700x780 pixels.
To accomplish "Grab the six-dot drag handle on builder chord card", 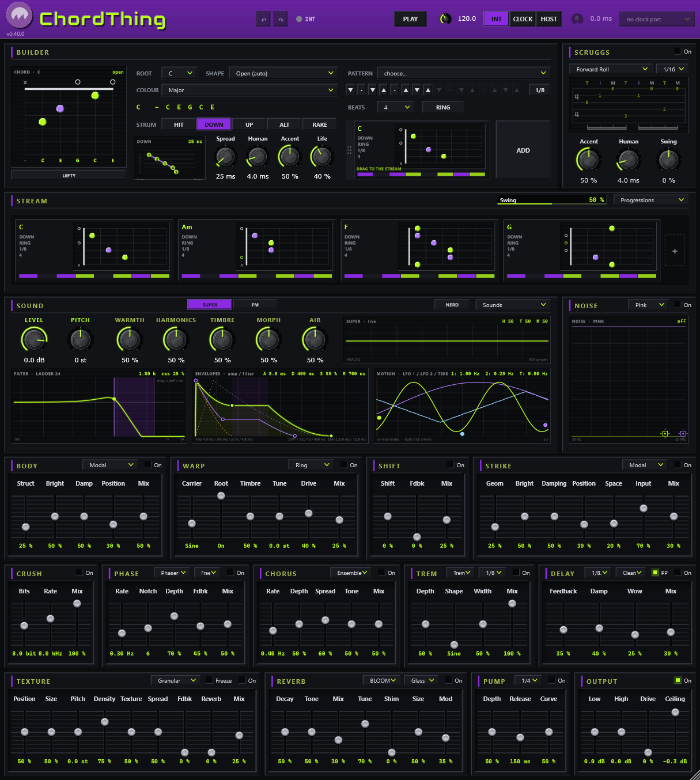I will pyautogui.click(x=349, y=150).
